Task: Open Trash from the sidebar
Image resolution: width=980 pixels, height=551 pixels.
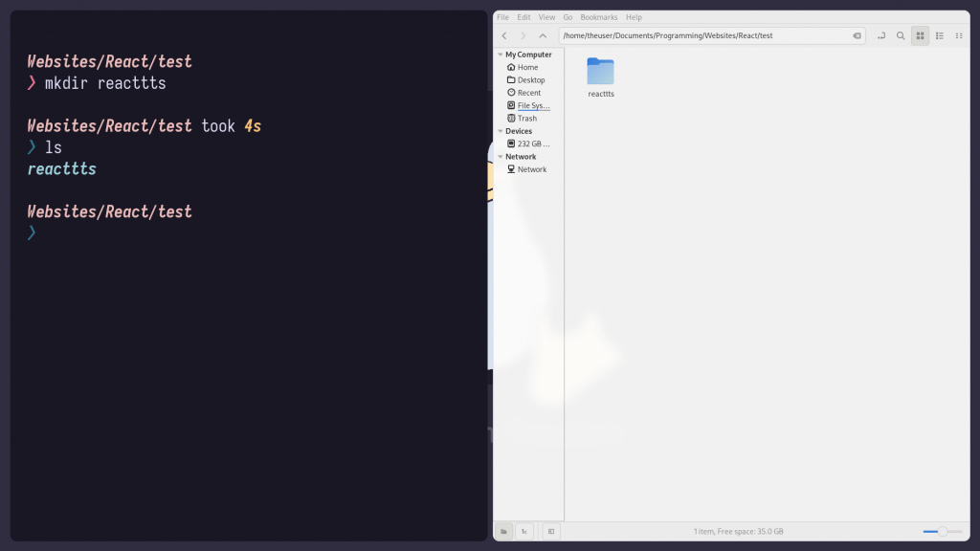Action: [x=526, y=119]
